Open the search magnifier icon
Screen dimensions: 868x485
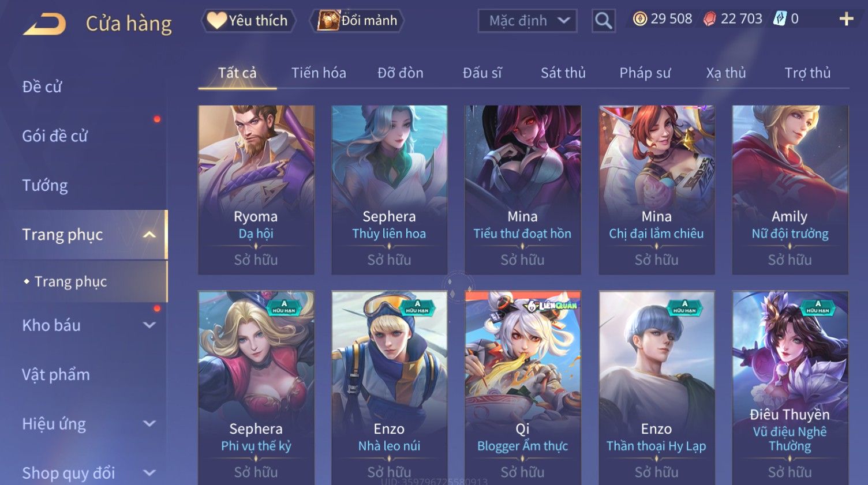pos(603,21)
